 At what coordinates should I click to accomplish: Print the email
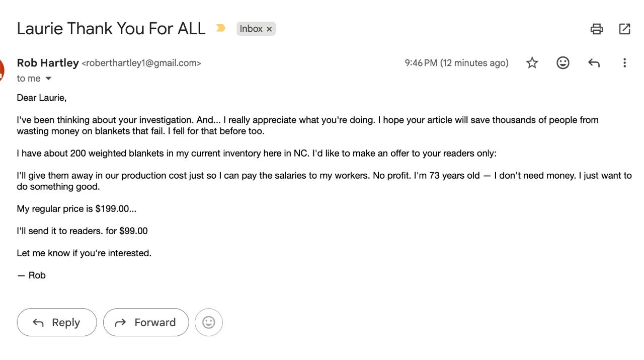tap(596, 29)
